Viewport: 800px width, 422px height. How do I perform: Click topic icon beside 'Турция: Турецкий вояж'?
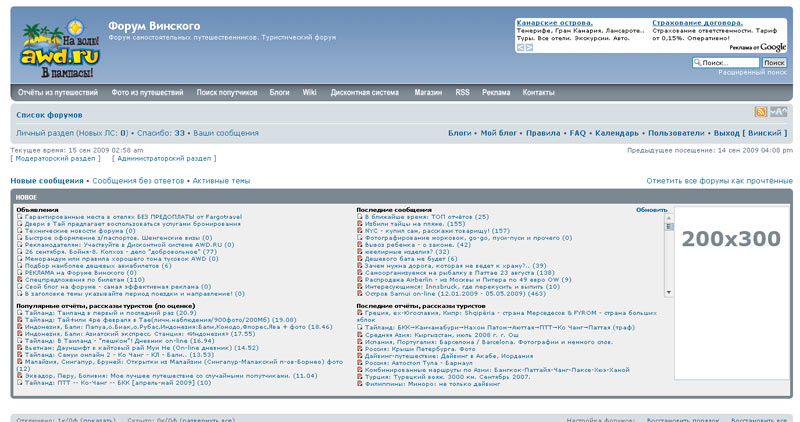(x=360, y=377)
